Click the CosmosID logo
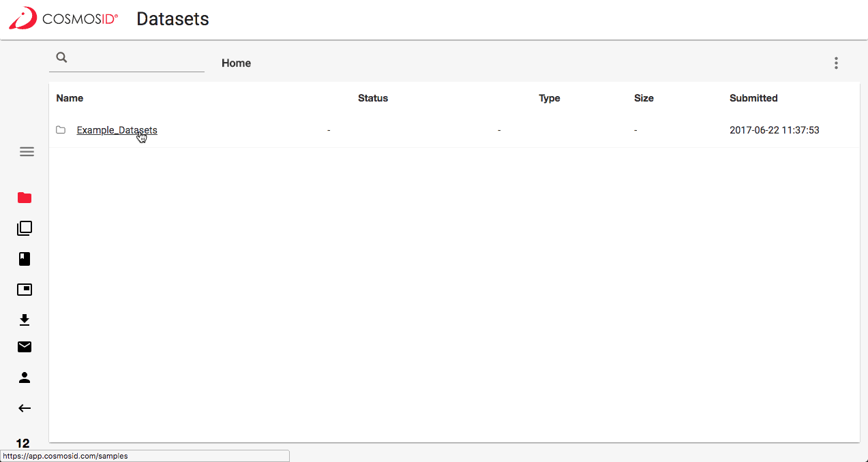This screenshot has height=462, width=868. [x=63, y=18]
